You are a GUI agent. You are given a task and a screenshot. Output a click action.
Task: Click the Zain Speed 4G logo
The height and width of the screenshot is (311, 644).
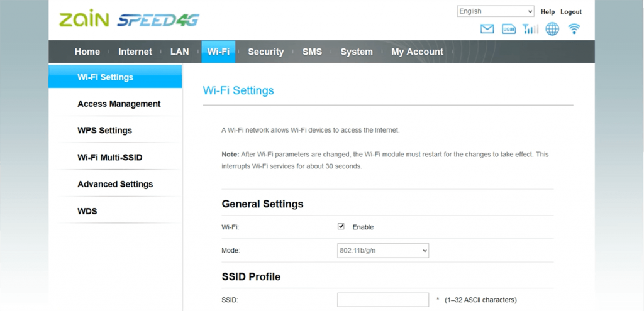(129, 20)
